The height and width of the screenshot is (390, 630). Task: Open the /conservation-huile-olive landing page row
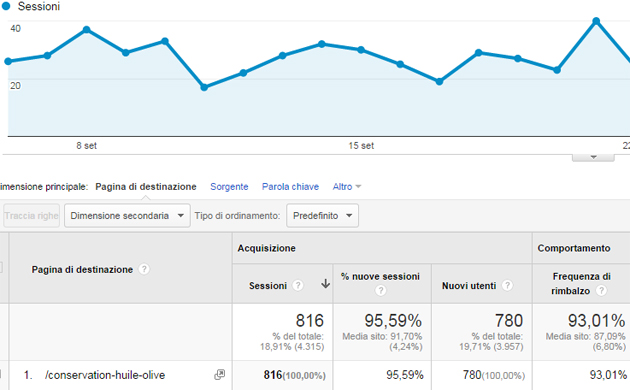105,375
